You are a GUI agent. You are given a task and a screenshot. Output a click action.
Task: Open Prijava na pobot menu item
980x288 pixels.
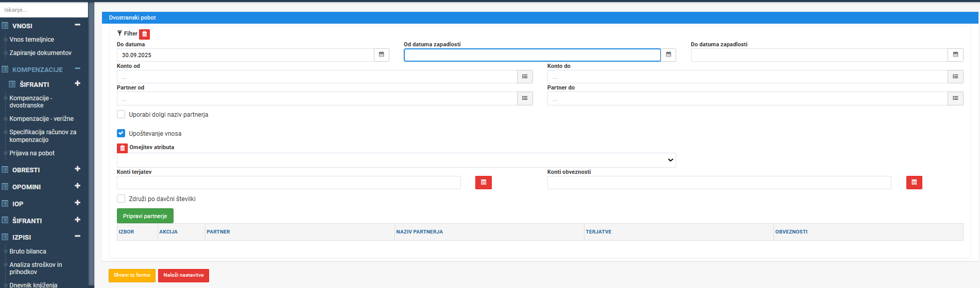pos(32,153)
